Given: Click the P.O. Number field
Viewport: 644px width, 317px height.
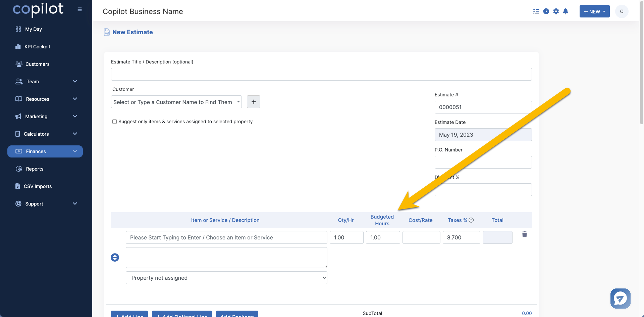Looking at the screenshot, I should [483, 162].
